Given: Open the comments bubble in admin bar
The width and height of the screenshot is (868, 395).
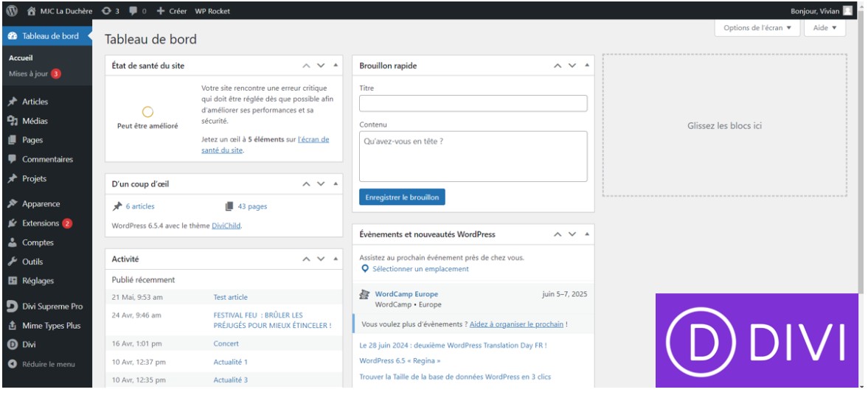Looking at the screenshot, I should [137, 11].
